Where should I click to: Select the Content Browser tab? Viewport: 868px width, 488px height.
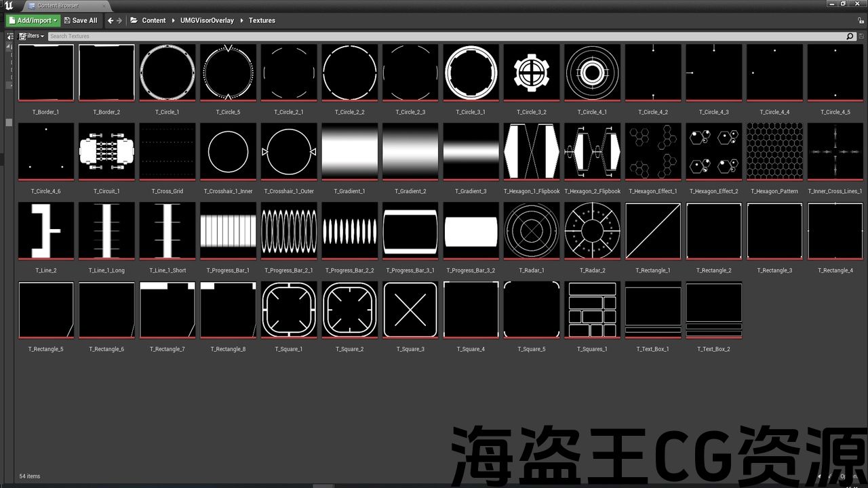pyautogui.click(x=57, y=5)
